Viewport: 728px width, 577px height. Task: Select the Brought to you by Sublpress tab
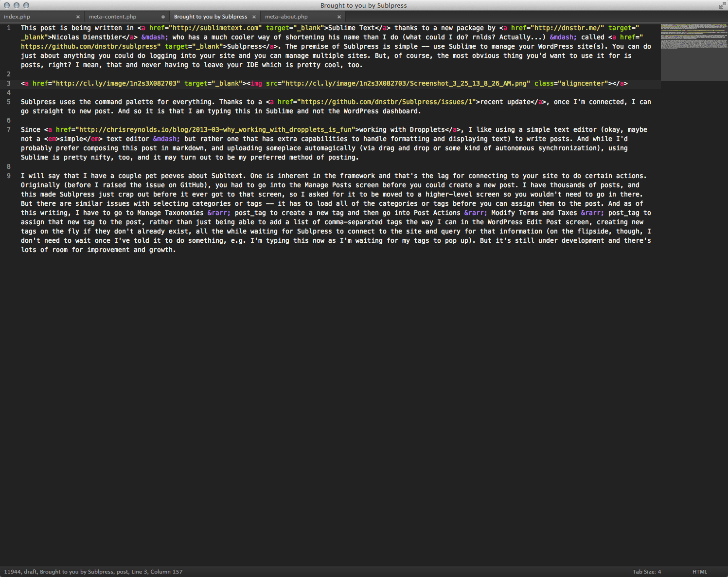click(211, 17)
